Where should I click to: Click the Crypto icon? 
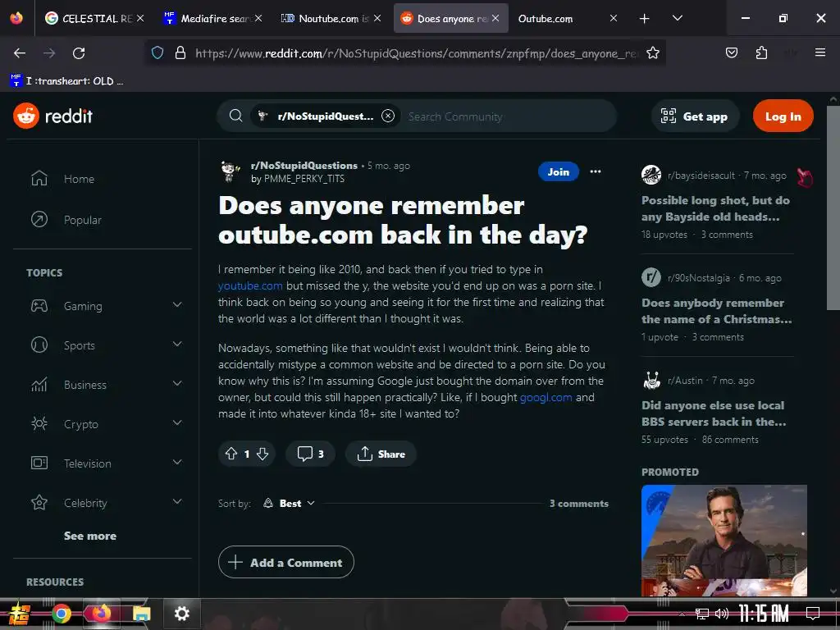[39, 424]
